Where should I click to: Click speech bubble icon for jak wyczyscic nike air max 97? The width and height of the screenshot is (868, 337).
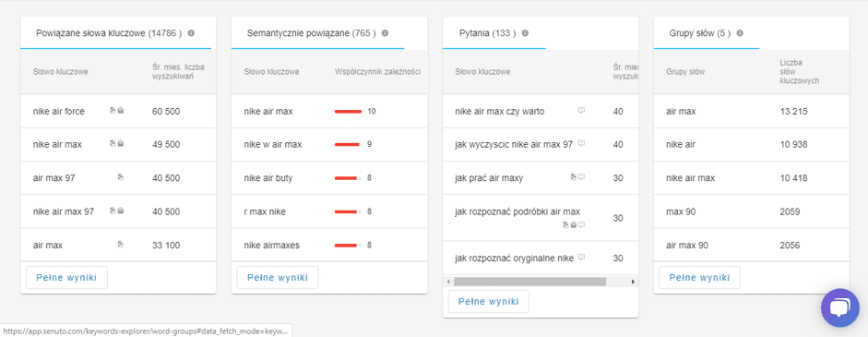(x=581, y=143)
